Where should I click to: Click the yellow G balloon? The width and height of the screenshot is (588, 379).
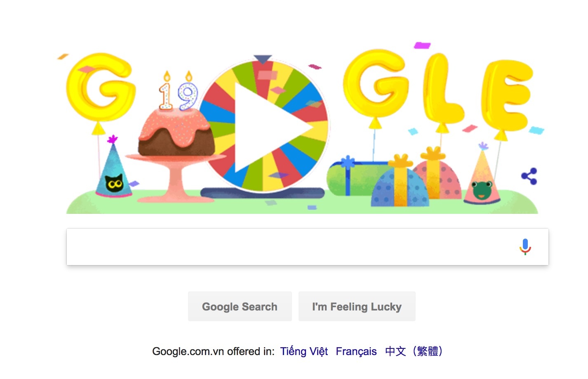click(99, 87)
